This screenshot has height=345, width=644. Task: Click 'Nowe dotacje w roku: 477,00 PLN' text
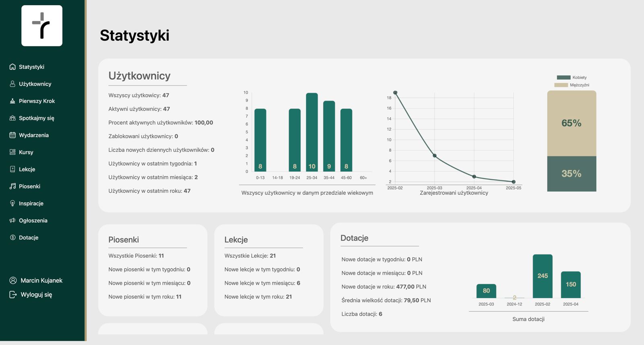[384, 287]
